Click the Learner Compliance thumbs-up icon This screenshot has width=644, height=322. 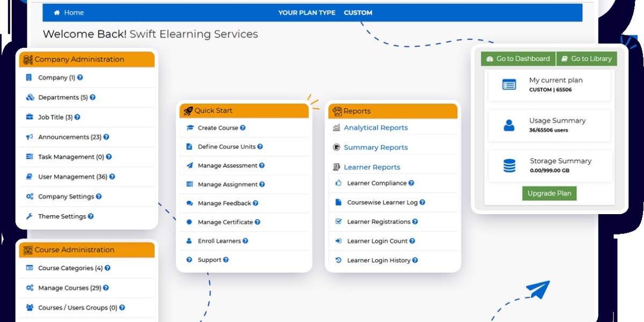[338, 183]
